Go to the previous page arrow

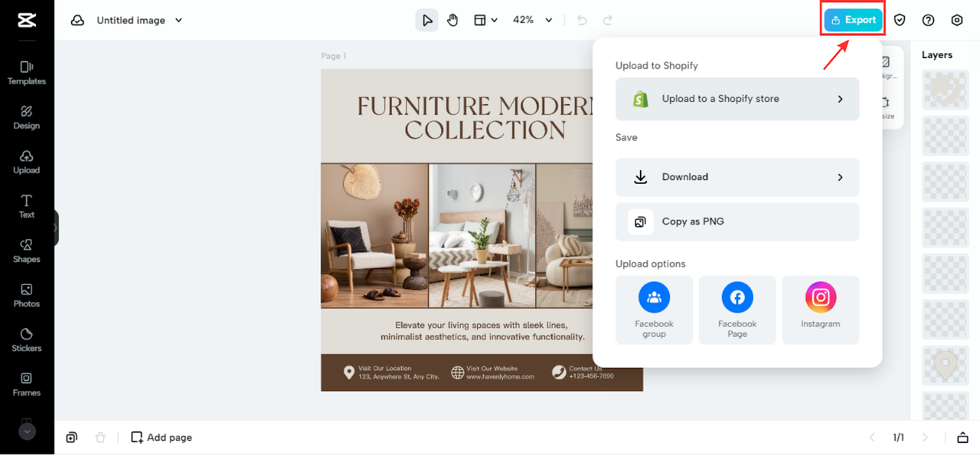click(x=872, y=438)
